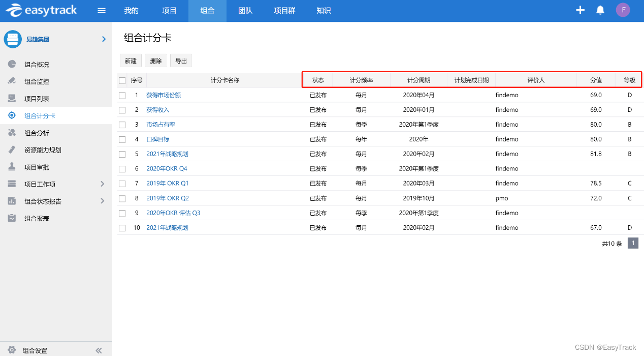
Task: Open the notification bell icon
Action: pos(600,10)
